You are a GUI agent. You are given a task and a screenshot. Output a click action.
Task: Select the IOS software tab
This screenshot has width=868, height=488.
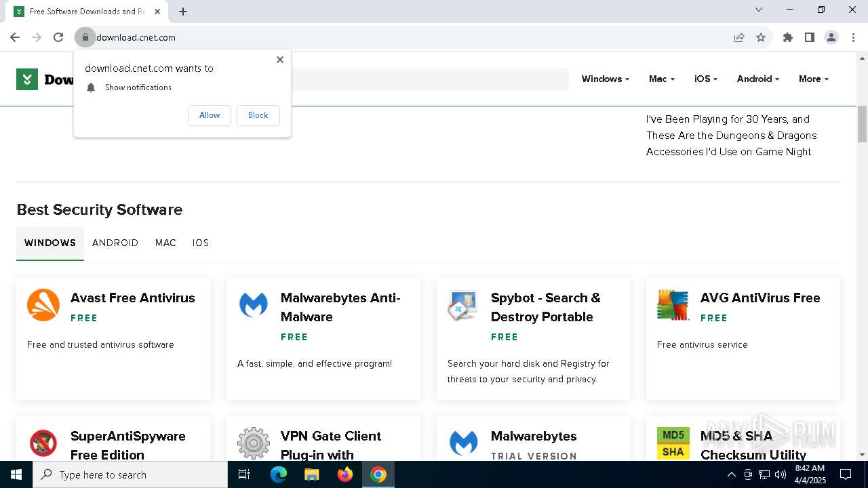(201, 243)
